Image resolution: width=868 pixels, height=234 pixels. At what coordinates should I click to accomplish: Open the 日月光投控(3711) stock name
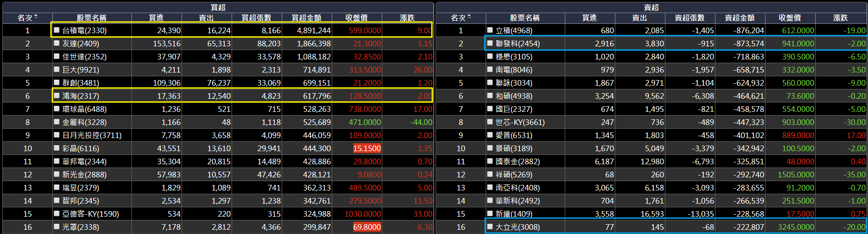(92, 135)
